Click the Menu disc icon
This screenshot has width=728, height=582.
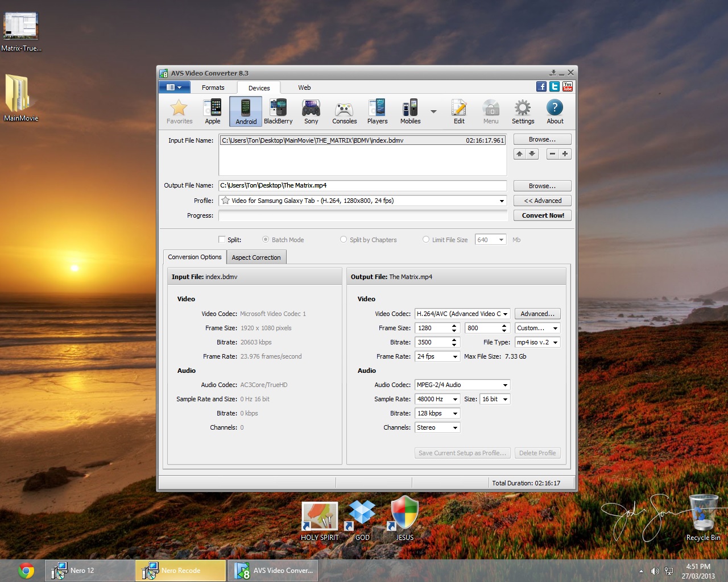tap(491, 111)
